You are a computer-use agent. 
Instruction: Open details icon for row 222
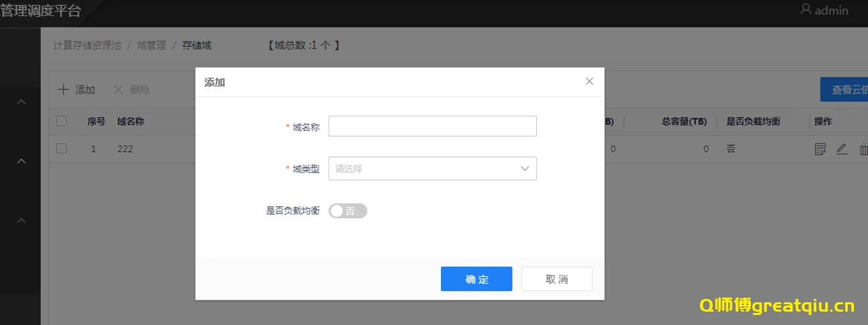click(x=820, y=149)
